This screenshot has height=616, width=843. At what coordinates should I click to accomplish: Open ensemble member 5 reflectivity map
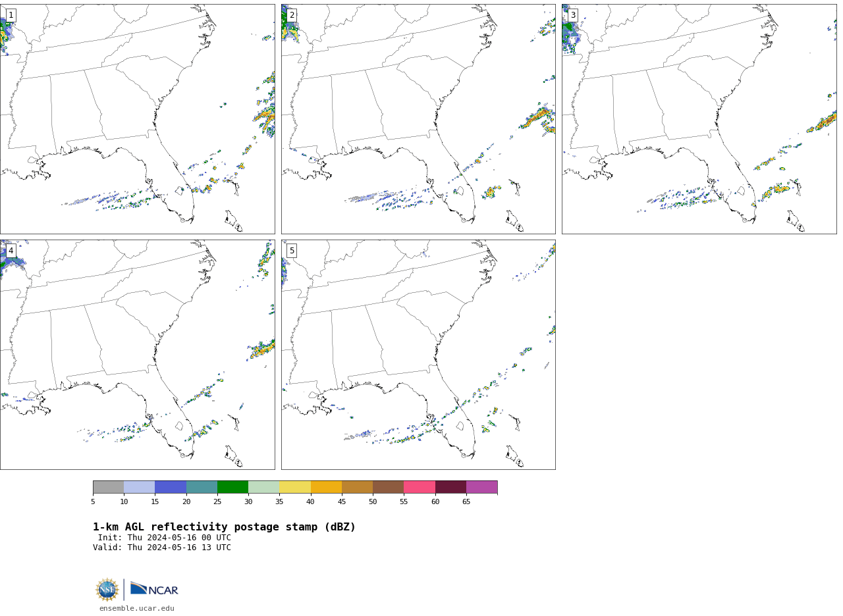click(418, 355)
